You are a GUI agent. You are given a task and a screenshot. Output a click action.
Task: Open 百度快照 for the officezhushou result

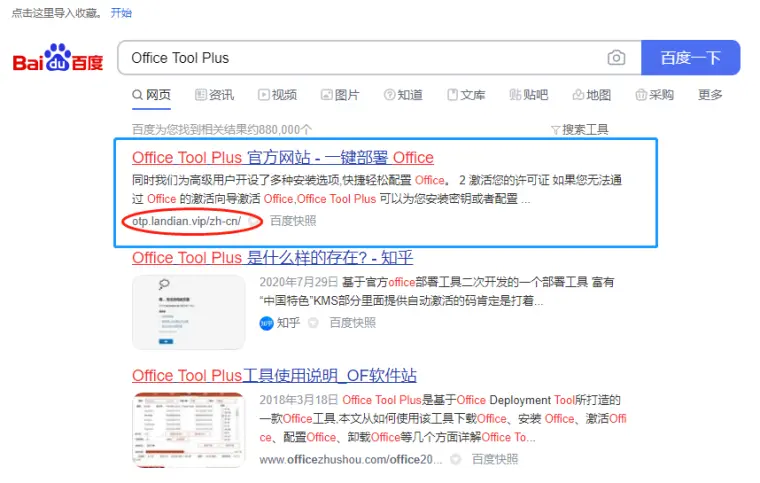495,459
